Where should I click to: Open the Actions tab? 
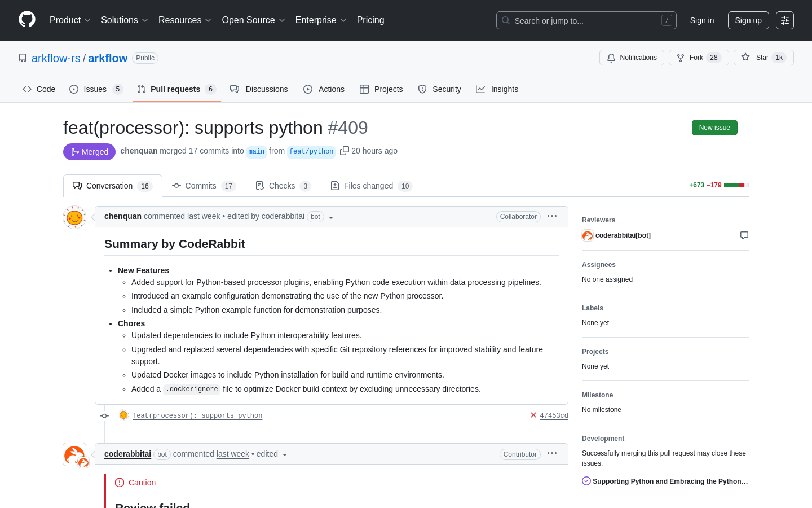click(324, 89)
